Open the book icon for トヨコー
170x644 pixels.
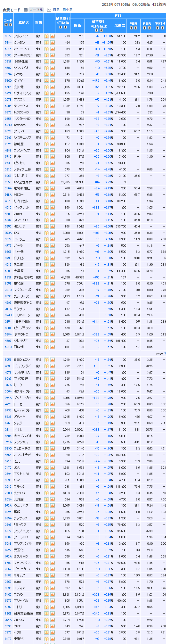click(x=47, y=195)
